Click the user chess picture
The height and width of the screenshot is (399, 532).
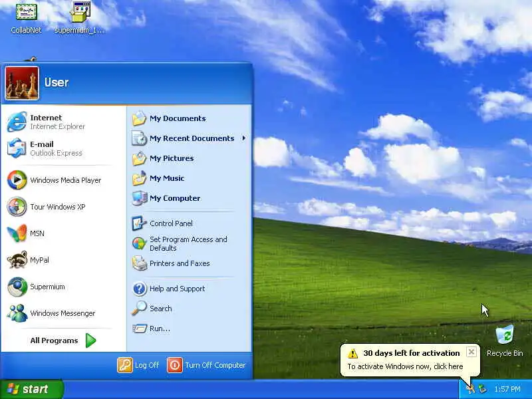tap(22, 83)
